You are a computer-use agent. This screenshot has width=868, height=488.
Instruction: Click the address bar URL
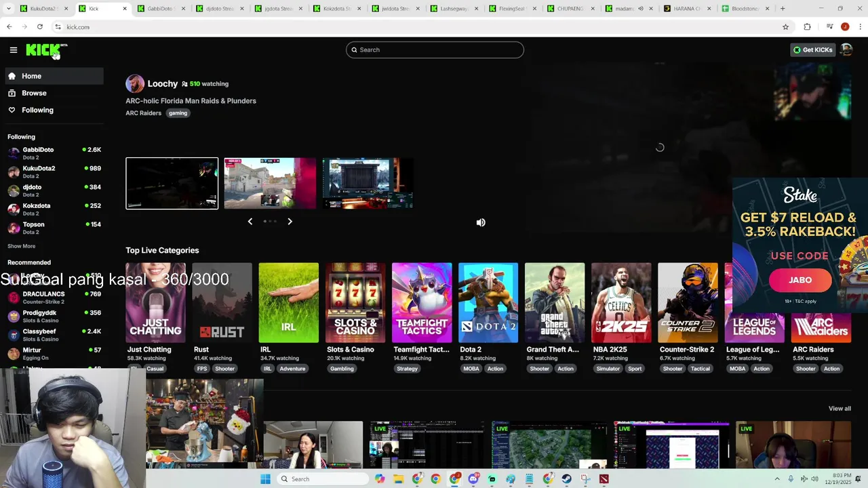tap(78, 27)
